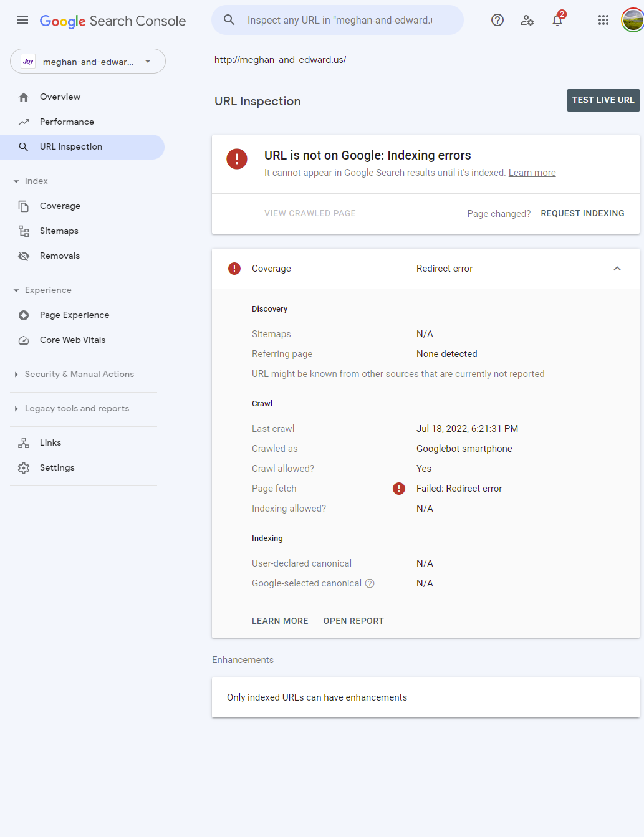Click the Help question mark icon
Image resolution: width=644 pixels, height=837 pixels.
point(497,21)
